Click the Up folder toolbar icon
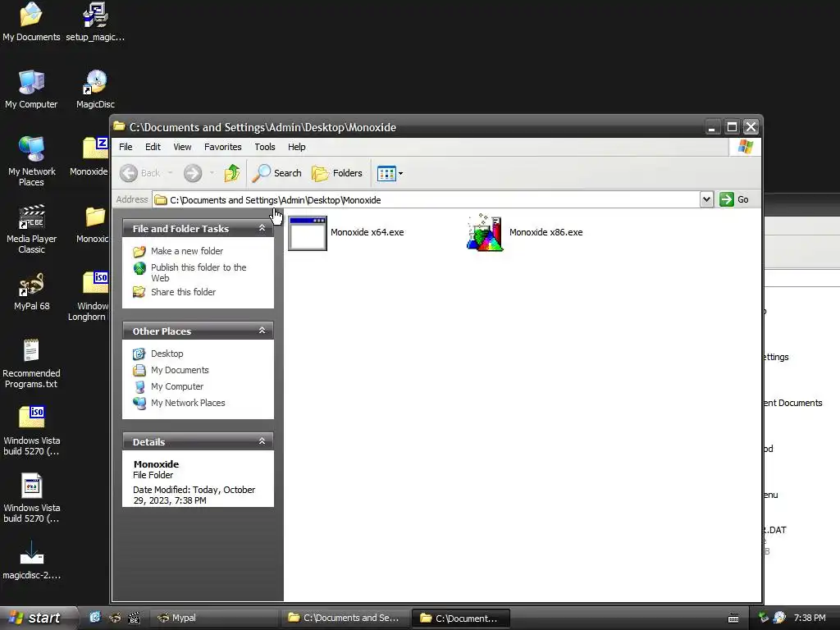The width and height of the screenshot is (840, 630). coord(232,173)
